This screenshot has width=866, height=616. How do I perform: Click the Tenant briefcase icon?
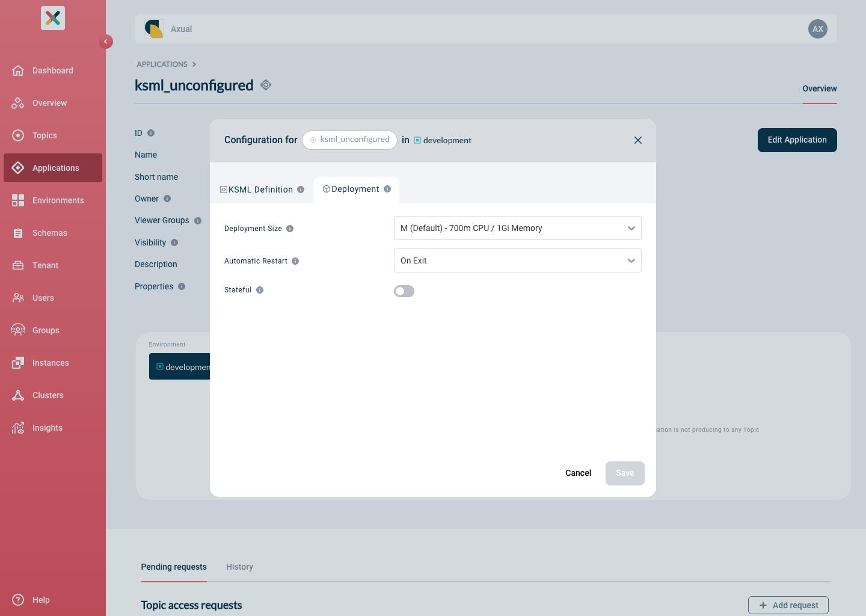(x=18, y=265)
